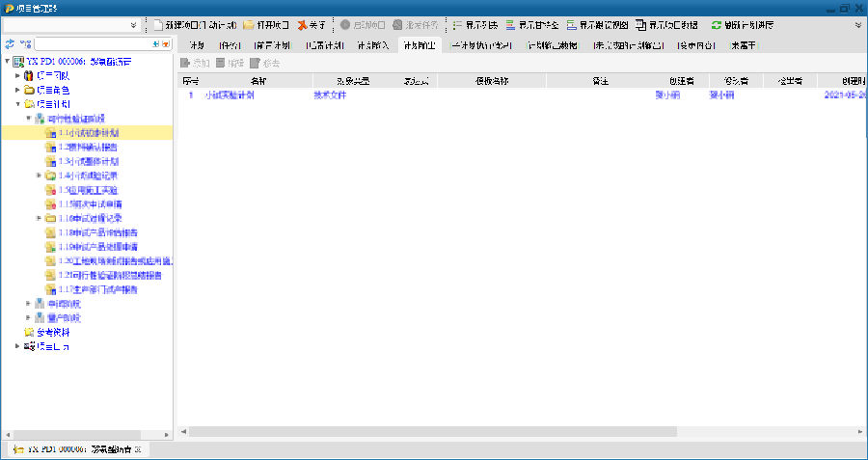Switch to the 计划输入 tab
868x460 pixels.
tap(372, 45)
